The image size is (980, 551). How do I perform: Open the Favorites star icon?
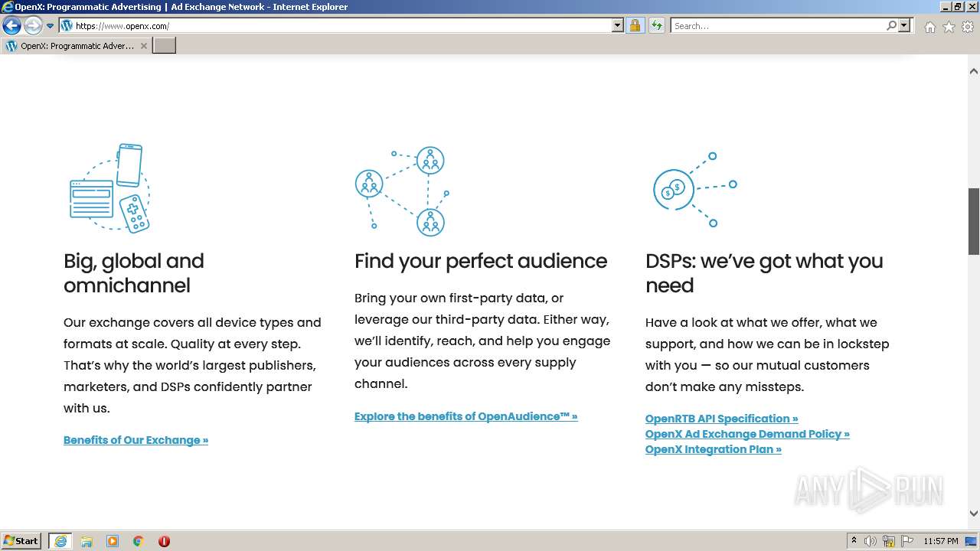tap(949, 27)
